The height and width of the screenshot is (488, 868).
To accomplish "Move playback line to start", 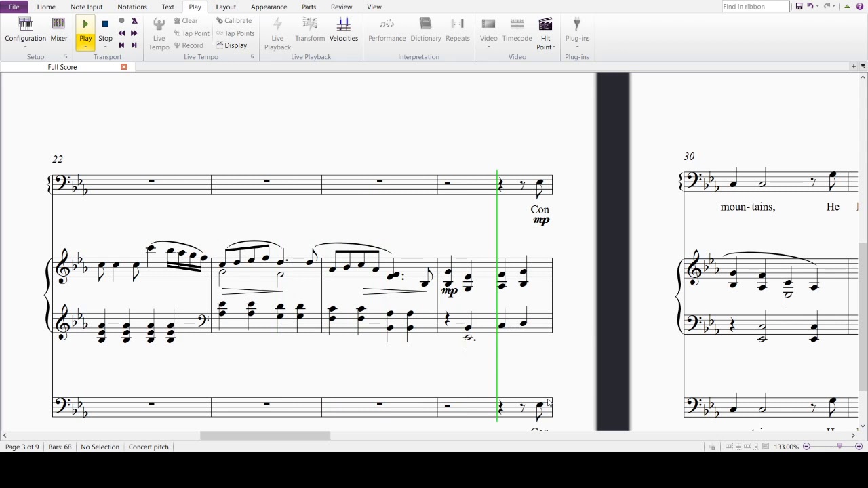I will pyautogui.click(x=121, y=45).
